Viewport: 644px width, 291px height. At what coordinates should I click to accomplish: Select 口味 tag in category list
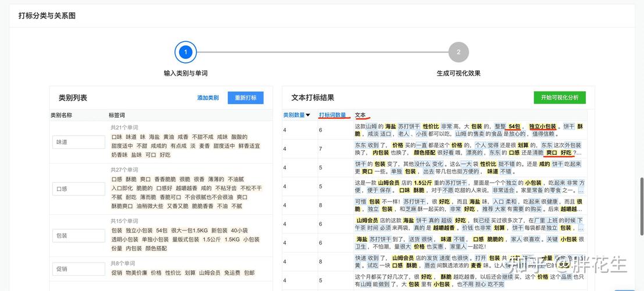[117, 137]
